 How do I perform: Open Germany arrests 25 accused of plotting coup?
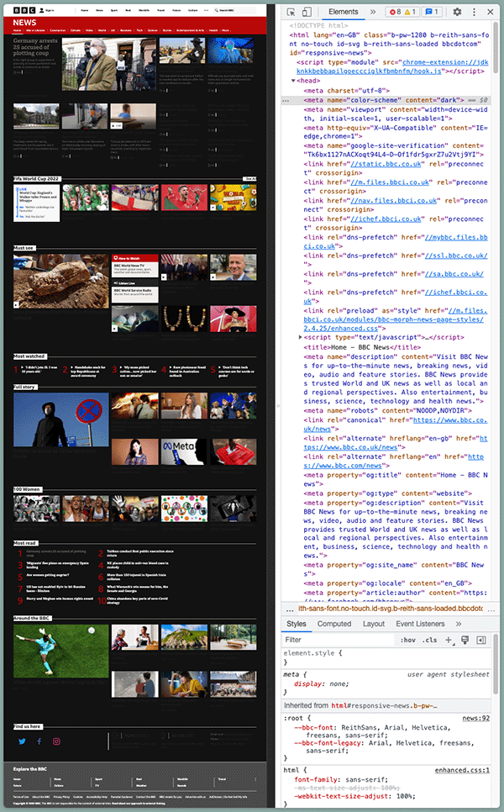[34, 46]
